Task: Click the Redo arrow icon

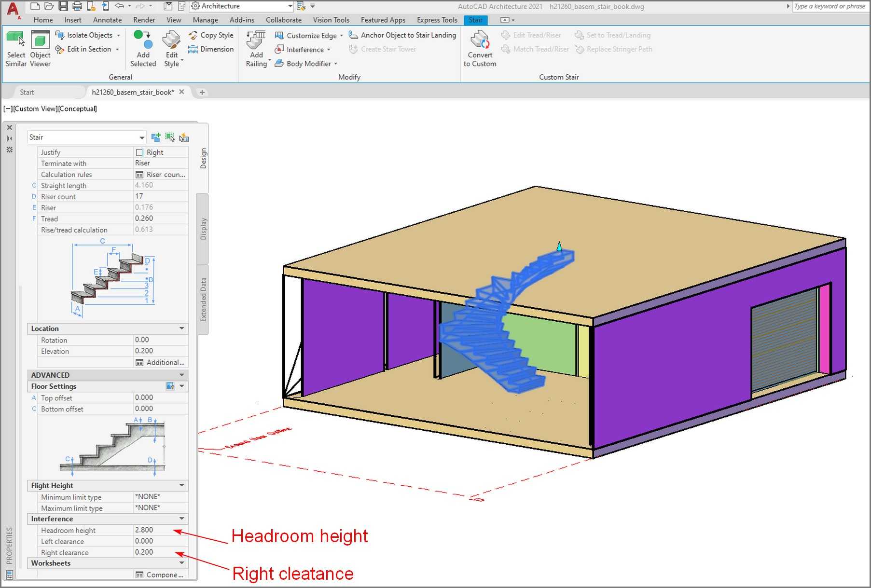Action: 140,6
